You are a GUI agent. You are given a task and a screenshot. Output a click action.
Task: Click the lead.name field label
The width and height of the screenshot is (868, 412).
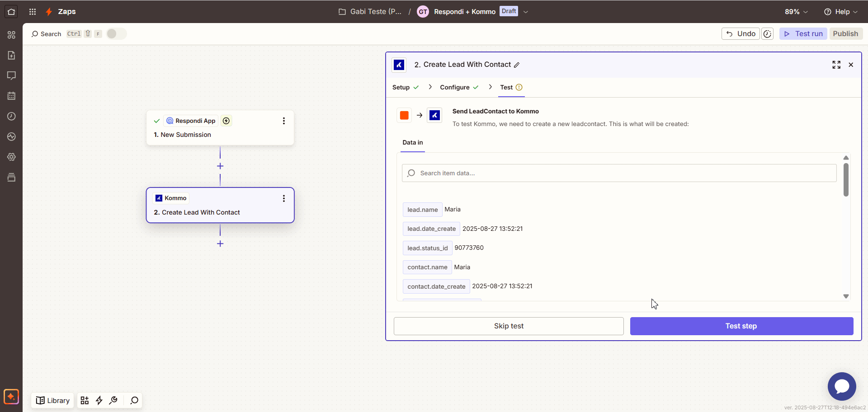pos(422,210)
